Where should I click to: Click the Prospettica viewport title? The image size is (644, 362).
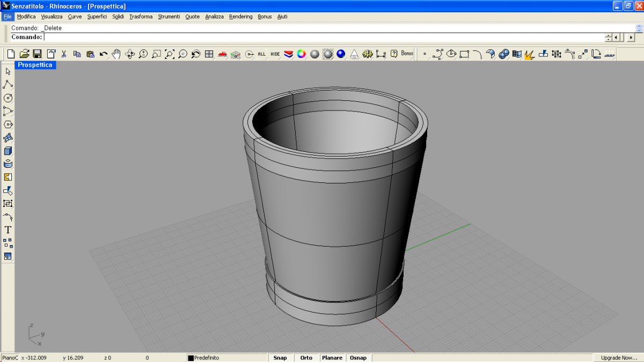[x=35, y=65]
